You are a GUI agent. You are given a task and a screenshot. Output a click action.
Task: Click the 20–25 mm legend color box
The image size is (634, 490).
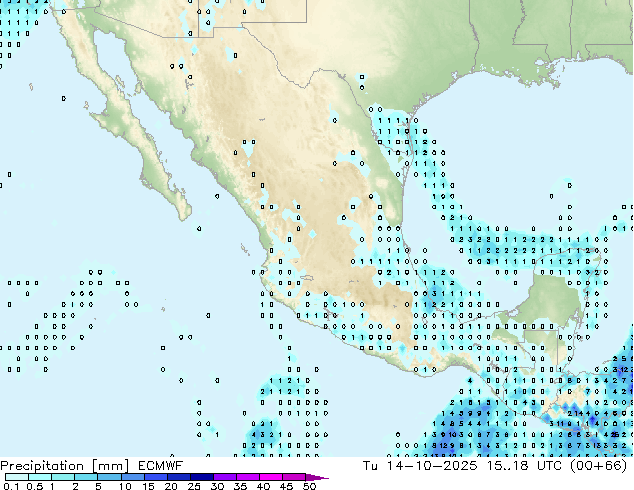[178, 477]
